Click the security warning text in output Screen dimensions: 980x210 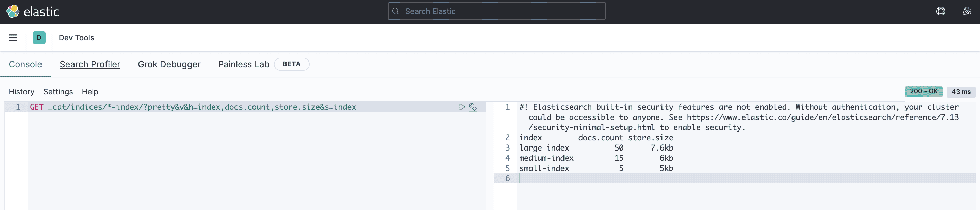[x=739, y=117]
